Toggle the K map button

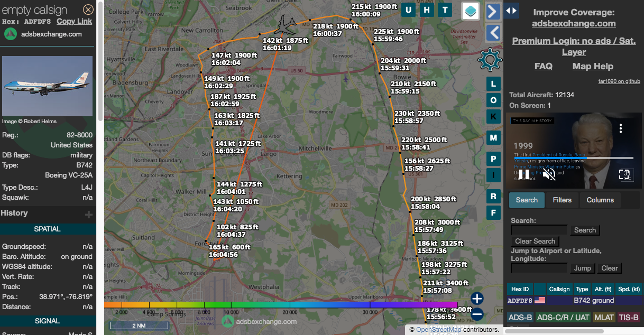tap(493, 117)
